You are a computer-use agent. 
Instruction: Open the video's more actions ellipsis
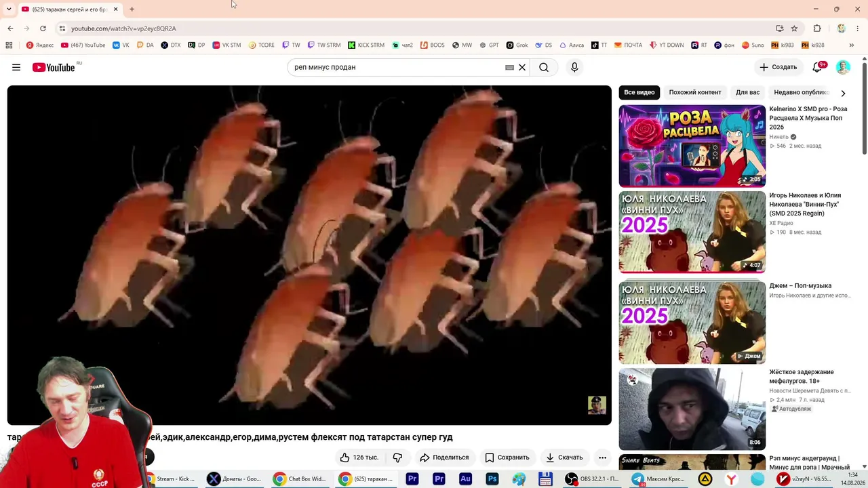click(602, 457)
